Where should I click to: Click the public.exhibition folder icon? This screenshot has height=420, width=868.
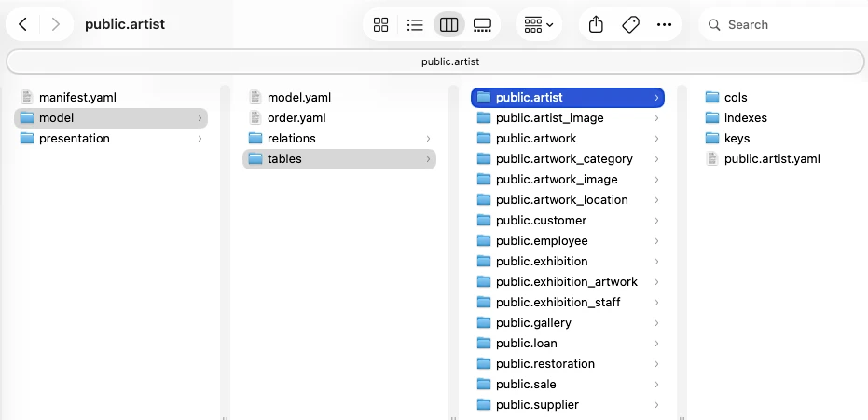[x=484, y=261]
